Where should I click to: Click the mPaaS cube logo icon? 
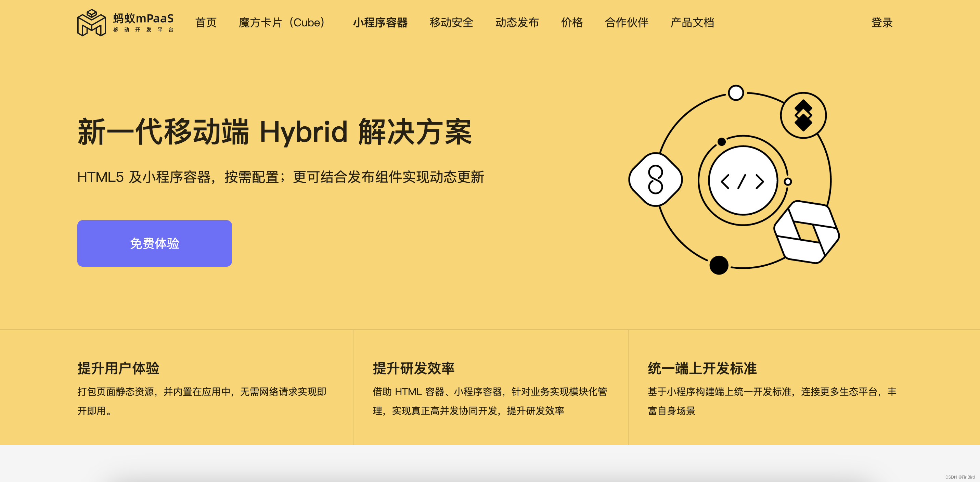[x=91, y=23]
